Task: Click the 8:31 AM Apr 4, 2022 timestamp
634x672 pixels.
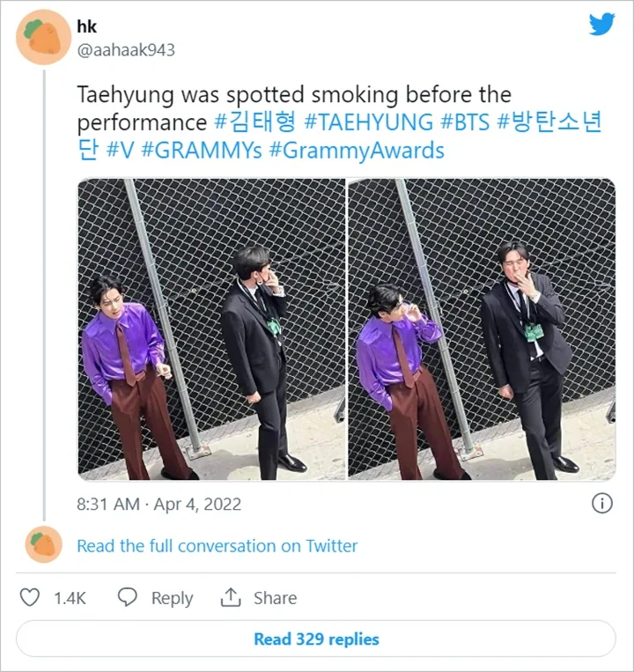Action: tap(158, 505)
